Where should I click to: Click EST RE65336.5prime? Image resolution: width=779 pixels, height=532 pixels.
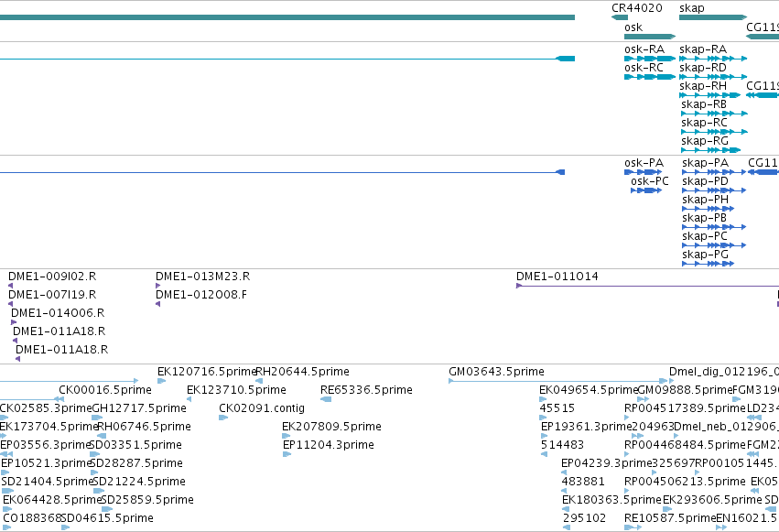click(326, 399)
